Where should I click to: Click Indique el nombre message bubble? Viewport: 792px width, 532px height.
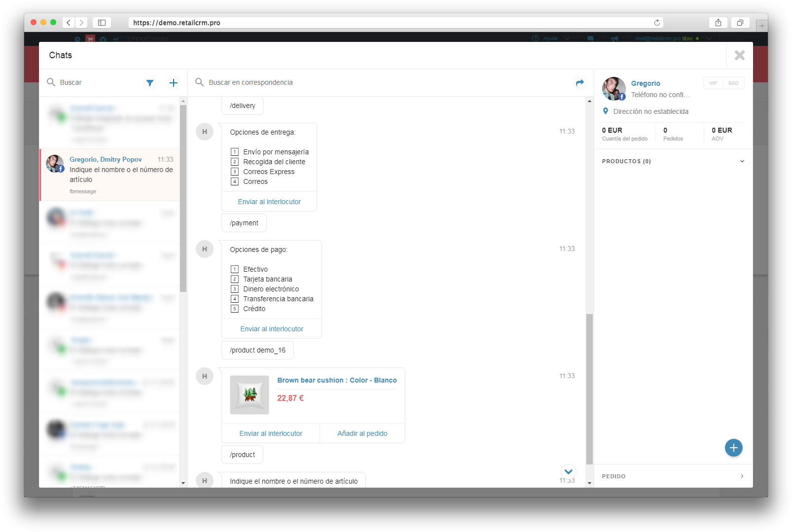click(293, 480)
